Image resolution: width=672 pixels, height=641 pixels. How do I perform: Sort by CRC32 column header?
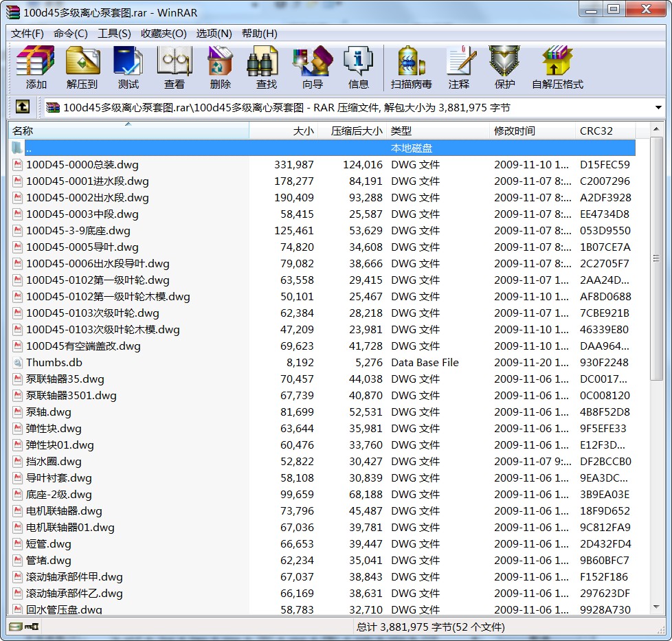605,131
